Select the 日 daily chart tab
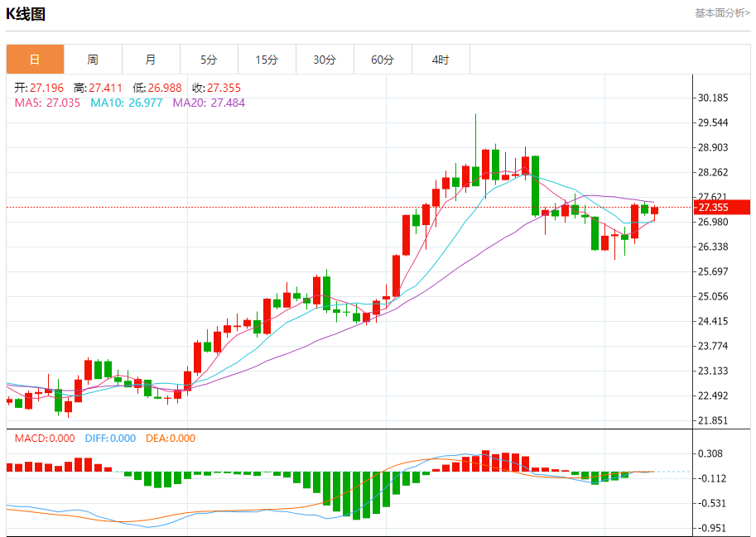Screen dimensions: 756x537 (36, 60)
